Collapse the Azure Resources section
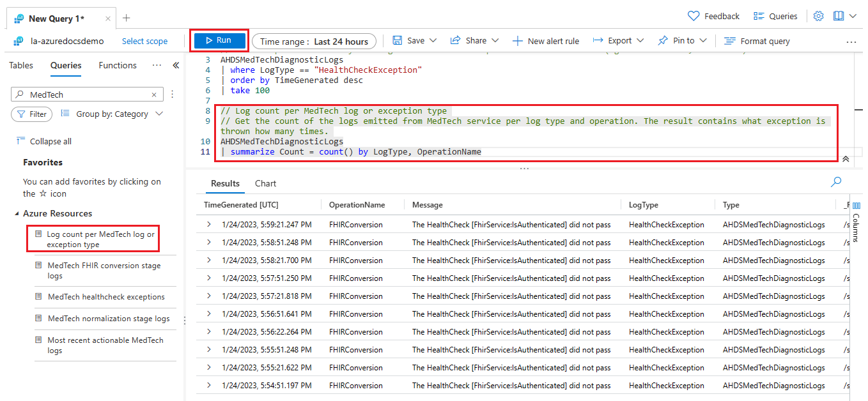This screenshot has height=401, width=868. (17, 214)
